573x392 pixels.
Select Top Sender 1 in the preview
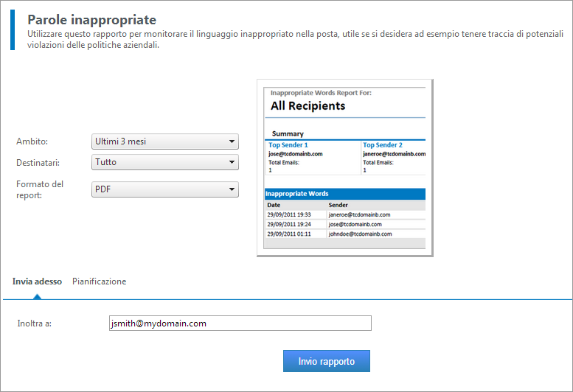coord(288,146)
